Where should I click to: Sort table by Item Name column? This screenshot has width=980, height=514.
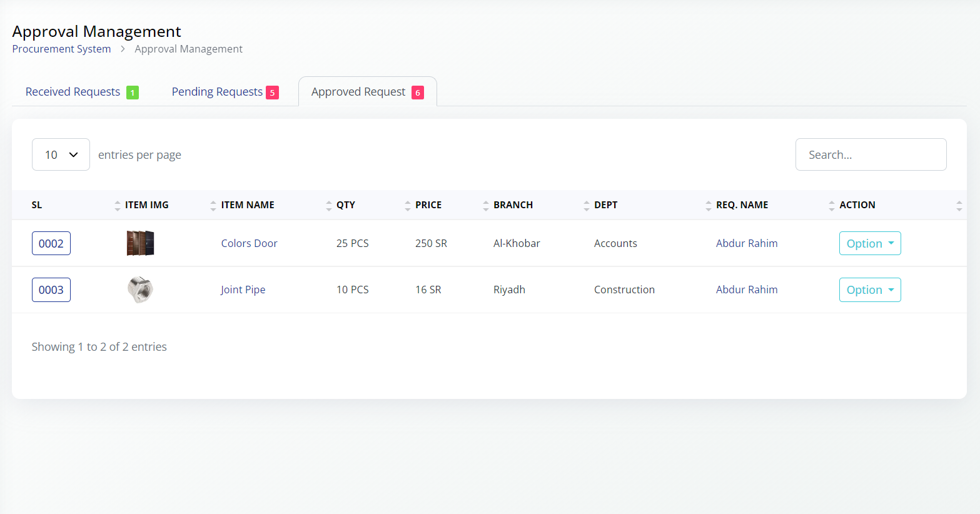(248, 205)
